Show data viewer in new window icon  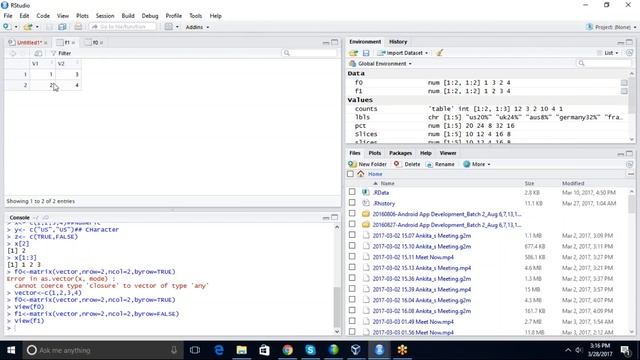38,53
